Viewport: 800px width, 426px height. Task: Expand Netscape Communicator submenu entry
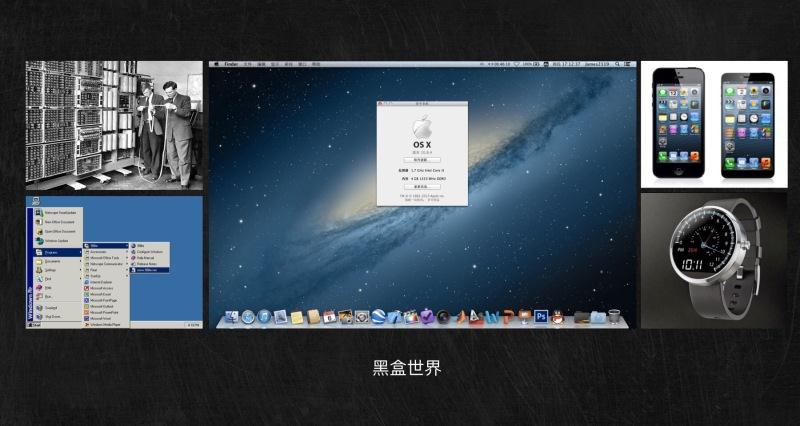[x=106, y=264]
